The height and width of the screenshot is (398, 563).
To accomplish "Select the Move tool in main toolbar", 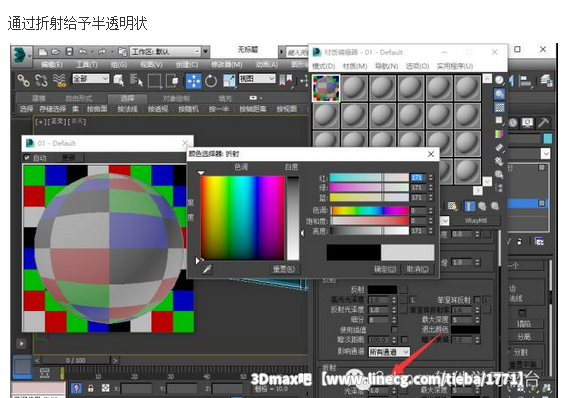I will 194,81.
